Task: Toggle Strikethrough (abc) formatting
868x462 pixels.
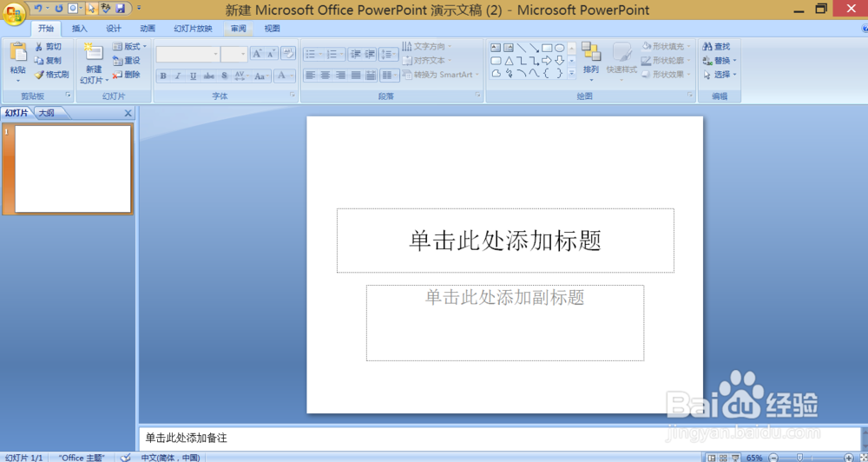Action: [x=208, y=76]
